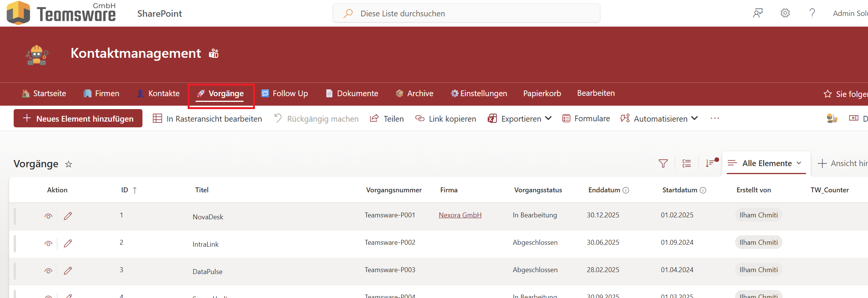Open the Firmen navigation tab
The image size is (868, 298).
(x=101, y=94)
